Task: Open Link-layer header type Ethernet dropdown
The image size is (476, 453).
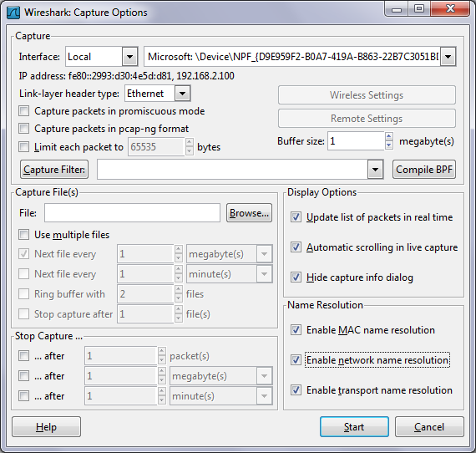Action: point(182,94)
